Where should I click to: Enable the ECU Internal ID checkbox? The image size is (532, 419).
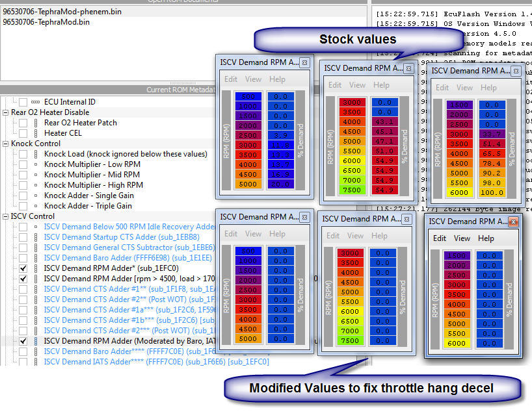tap(23, 102)
